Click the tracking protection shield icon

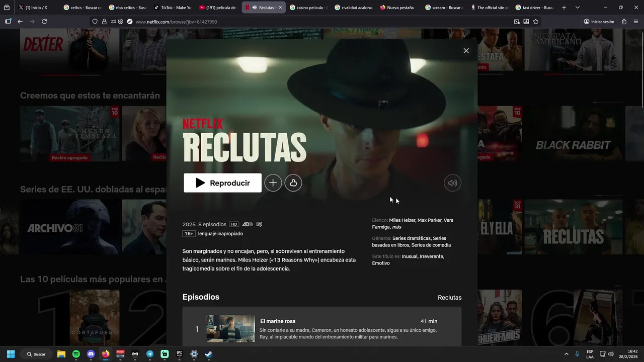(x=95, y=22)
